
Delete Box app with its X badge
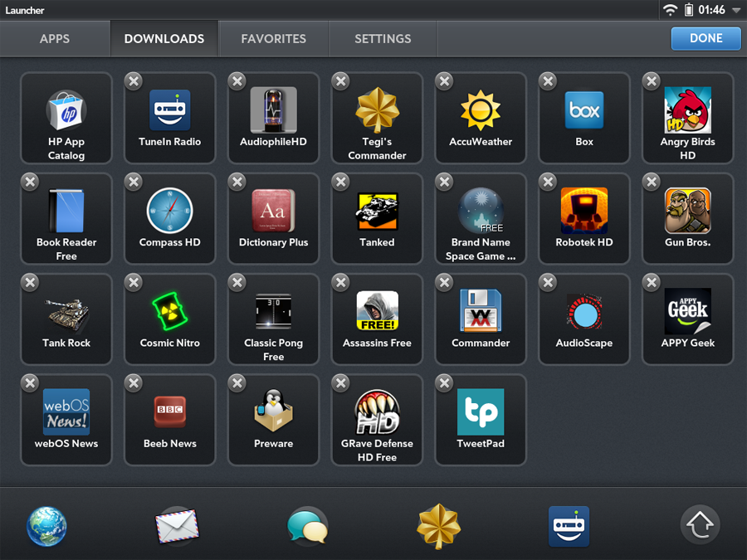pyautogui.click(x=548, y=81)
